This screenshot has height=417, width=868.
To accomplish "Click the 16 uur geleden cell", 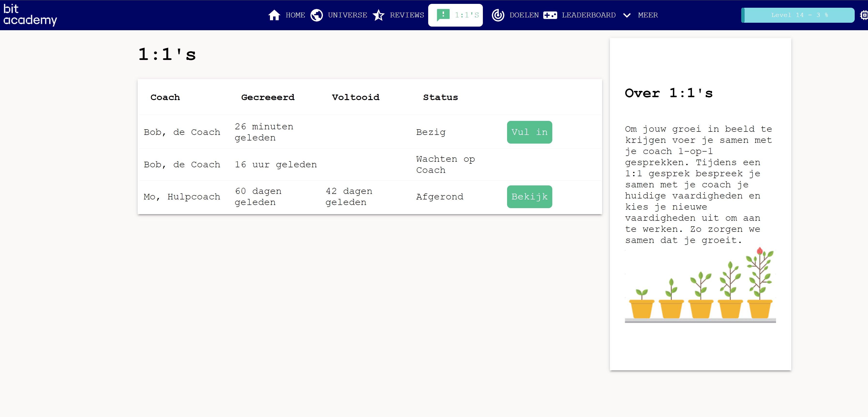I will [x=276, y=164].
